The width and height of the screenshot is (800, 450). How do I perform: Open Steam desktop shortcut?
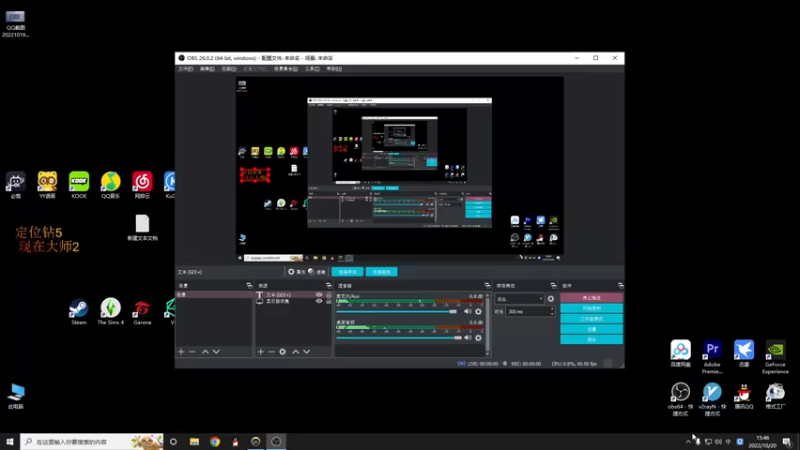tap(79, 312)
